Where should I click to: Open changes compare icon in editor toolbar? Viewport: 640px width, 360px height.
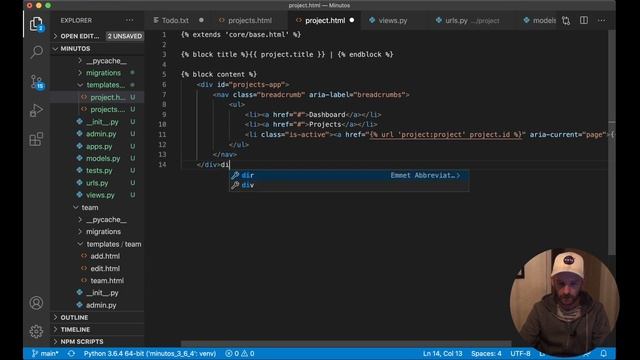(566, 20)
